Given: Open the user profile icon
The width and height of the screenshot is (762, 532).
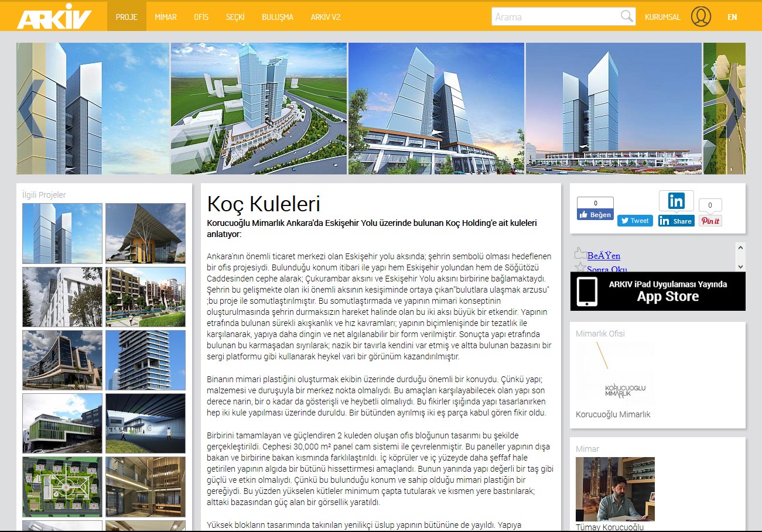Looking at the screenshot, I should pos(701,16).
